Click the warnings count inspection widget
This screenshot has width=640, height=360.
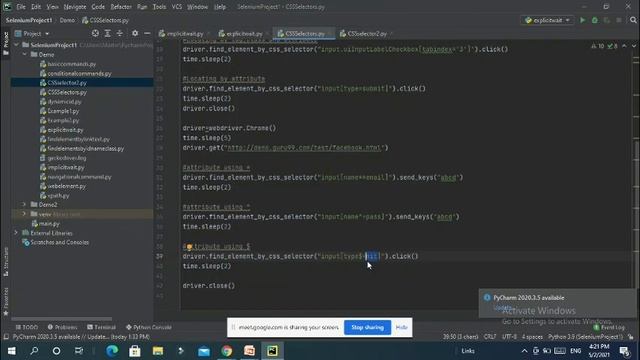598,46
